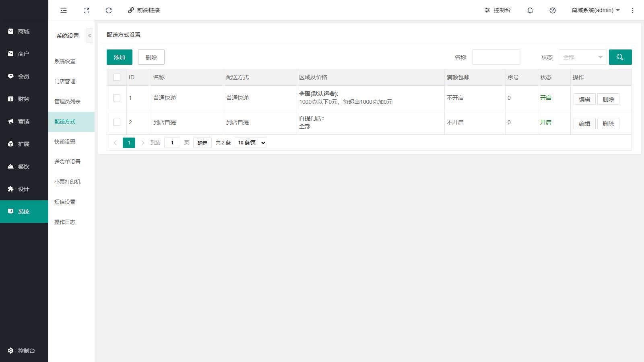Focus the page jump number input
The image size is (644, 362).
coord(172,143)
